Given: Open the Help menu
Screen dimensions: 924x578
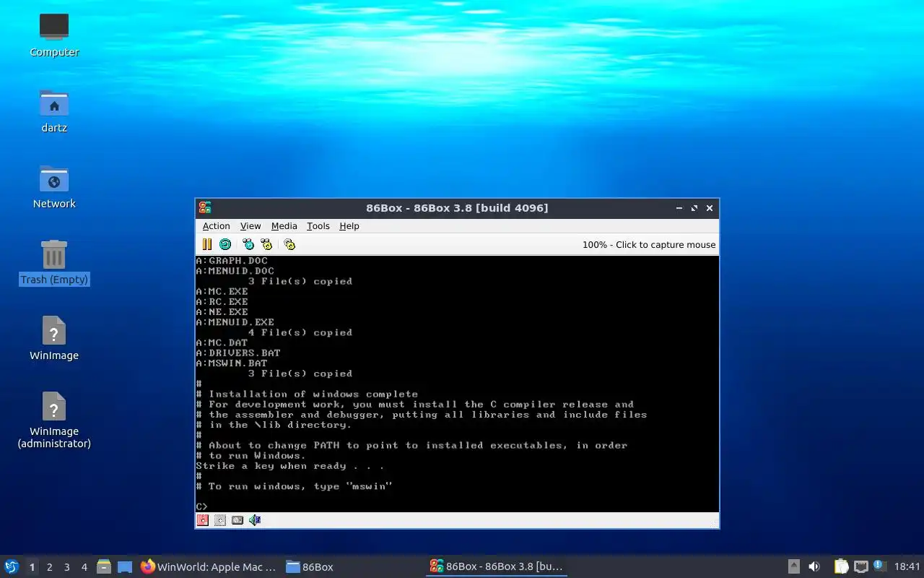Looking at the screenshot, I should (x=349, y=226).
